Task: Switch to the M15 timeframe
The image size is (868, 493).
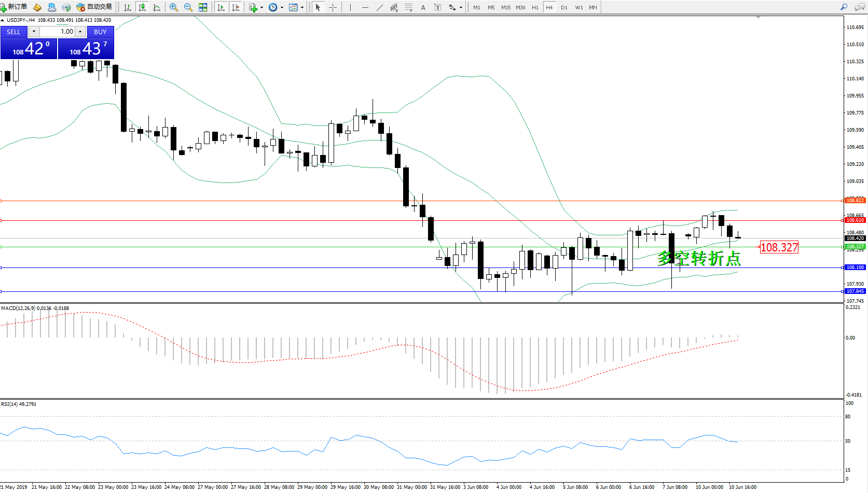Action: pos(505,7)
